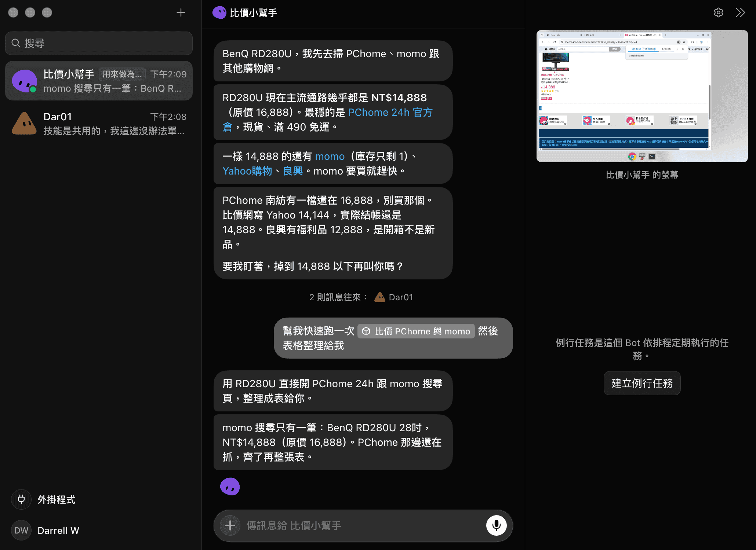756x550 pixels.
Task: Open the momo link in message
Action: (330, 157)
